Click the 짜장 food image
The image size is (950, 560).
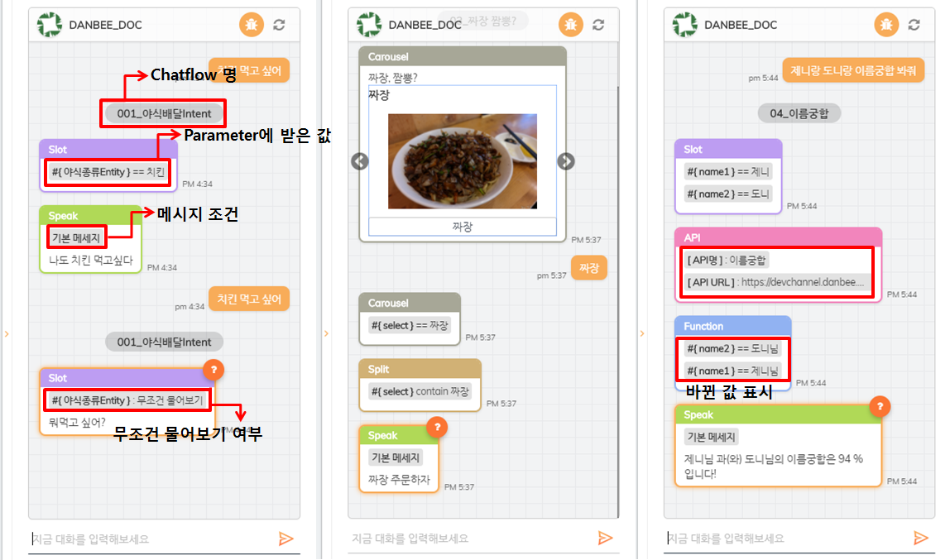[x=463, y=161]
